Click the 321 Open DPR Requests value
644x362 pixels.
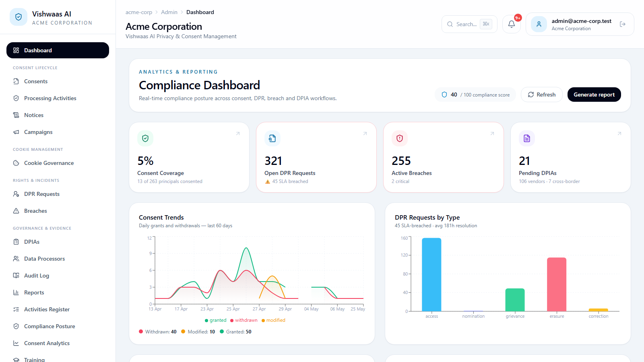[x=273, y=161]
